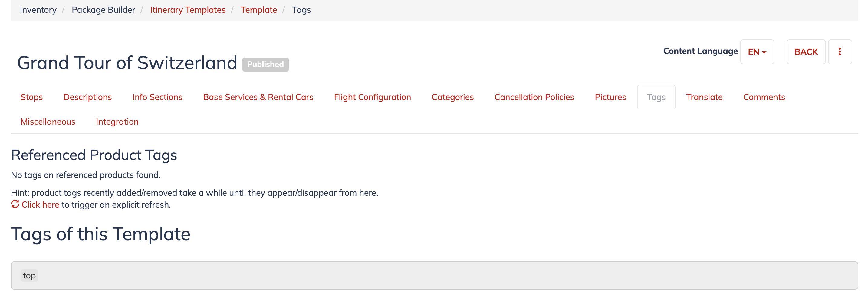Switch to the Descriptions tab

87,97
